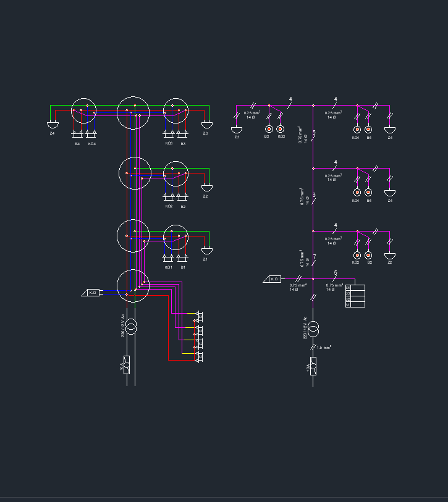Select Z2 bell symbol in magenta single-line diagram
The width and height of the screenshot is (448, 502).
[390, 256]
